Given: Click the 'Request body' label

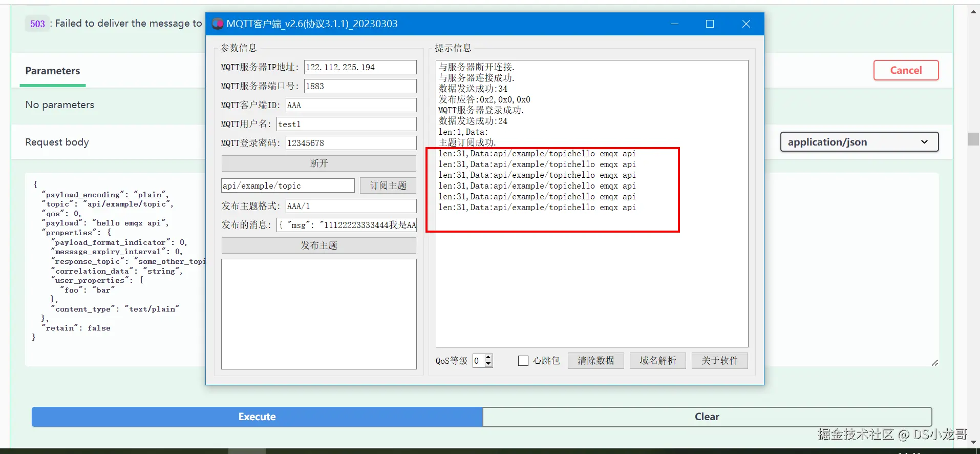Looking at the screenshot, I should point(57,142).
